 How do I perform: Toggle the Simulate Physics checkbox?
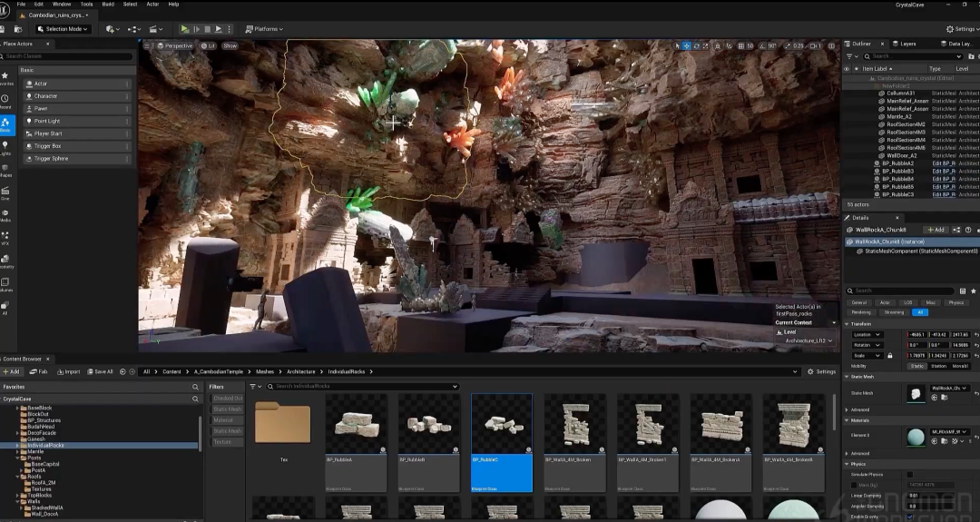tap(910, 474)
